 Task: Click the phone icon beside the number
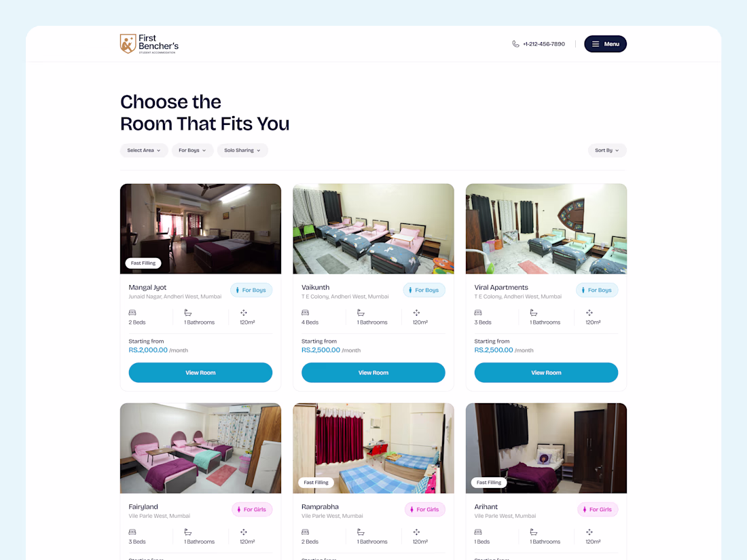(515, 44)
